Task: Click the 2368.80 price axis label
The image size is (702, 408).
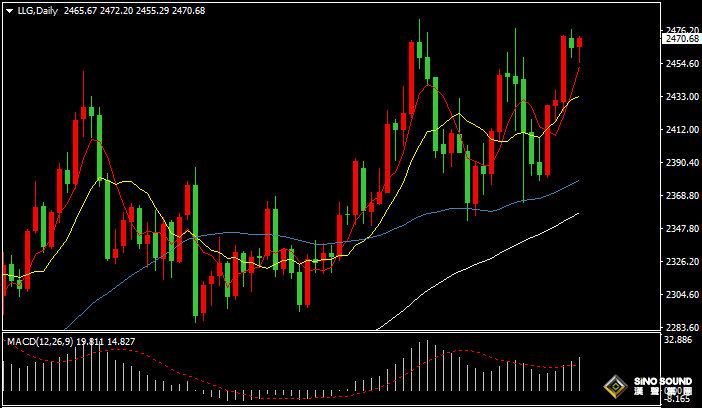Action: pos(680,195)
